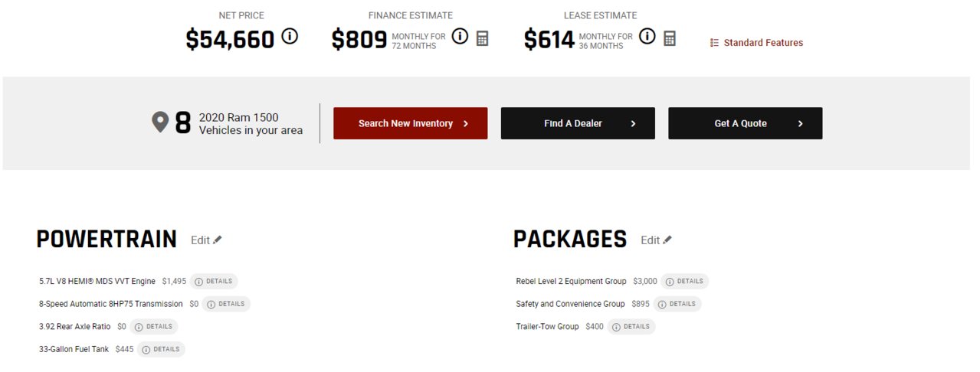Open the Finance Estimate calculator icon
This screenshot has height=372, width=980.
point(482,38)
